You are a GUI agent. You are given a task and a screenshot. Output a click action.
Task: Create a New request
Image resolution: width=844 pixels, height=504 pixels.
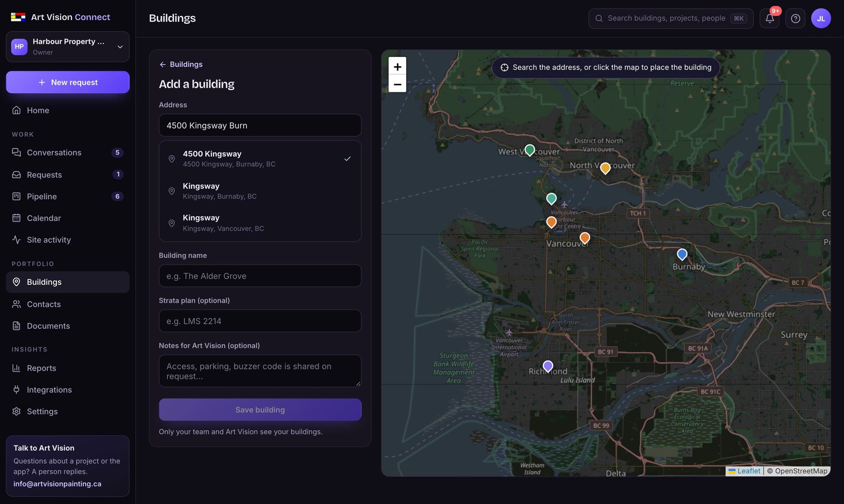point(68,82)
